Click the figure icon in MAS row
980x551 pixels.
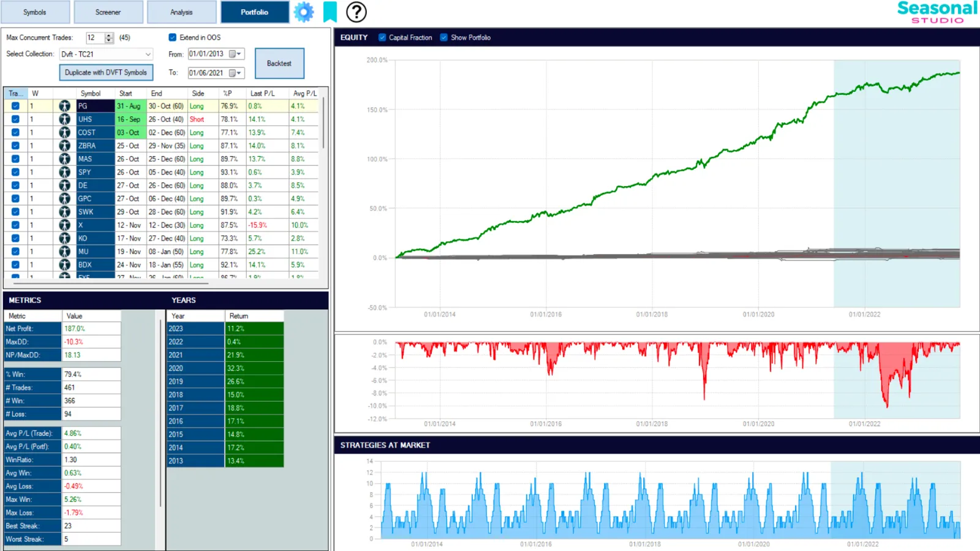pos(64,159)
